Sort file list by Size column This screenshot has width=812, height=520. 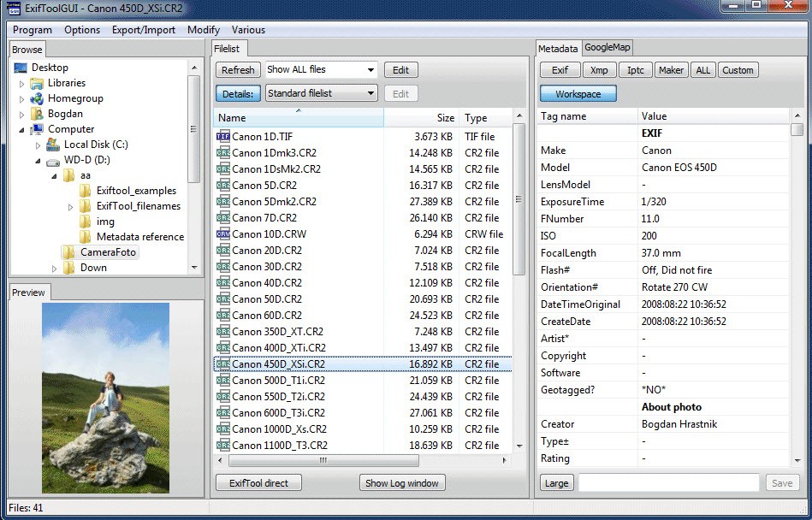(x=421, y=118)
